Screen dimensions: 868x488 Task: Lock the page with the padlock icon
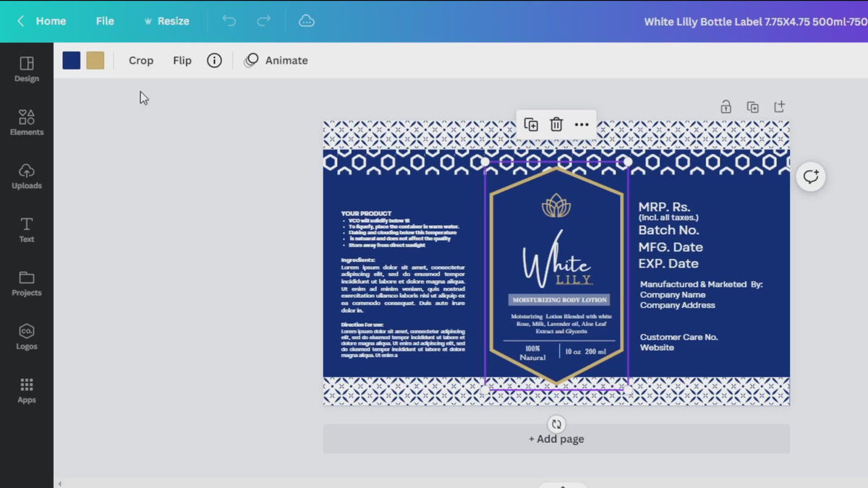coord(726,107)
